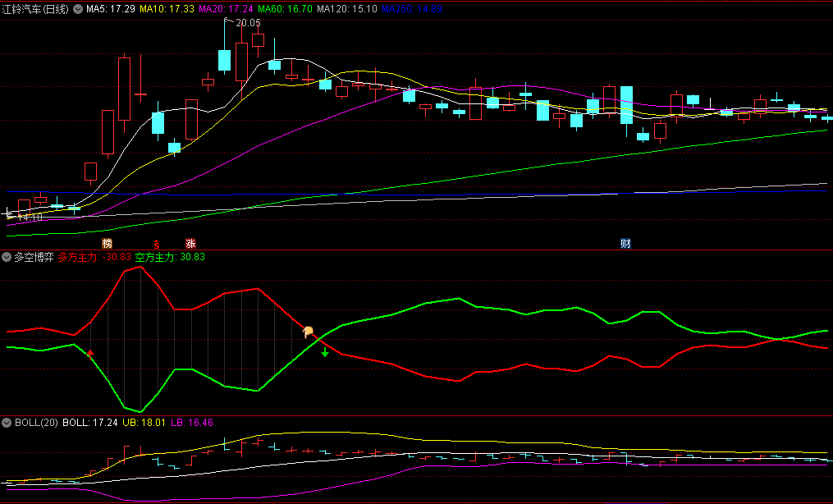833x504 pixels.
Task: Click the green down-arrow sell signal
Action: pyautogui.click(x=325, y=351)
